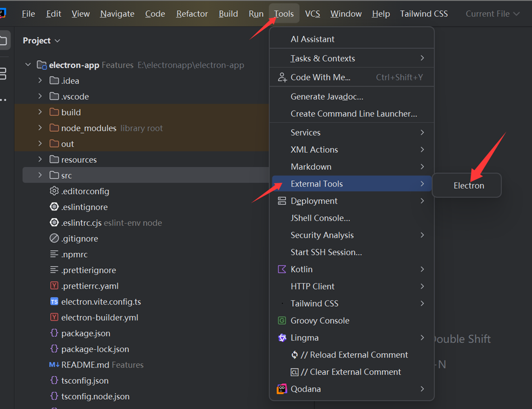Screen dimensions: 532x409
Task: Open the Current File run configuration dropdown
Action: (492, 14)
